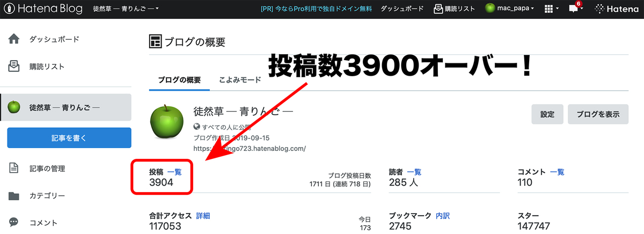The image size is (644, 234).
Task: Click total access value 117053
Action: (x=165, y=226)
